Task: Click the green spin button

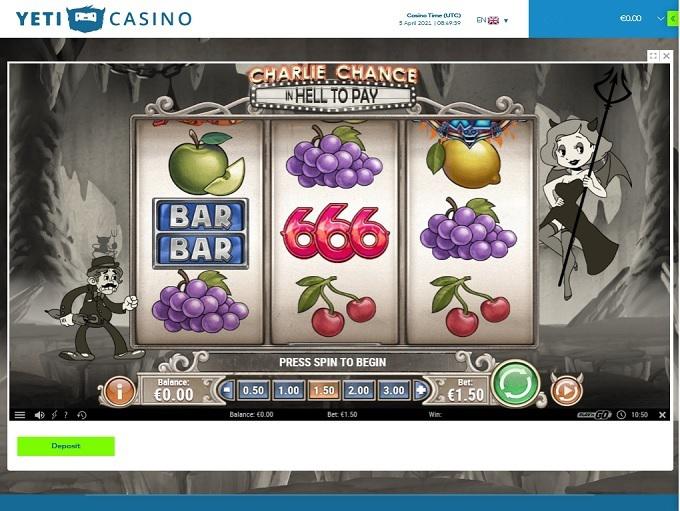Action: coord(515,383)
